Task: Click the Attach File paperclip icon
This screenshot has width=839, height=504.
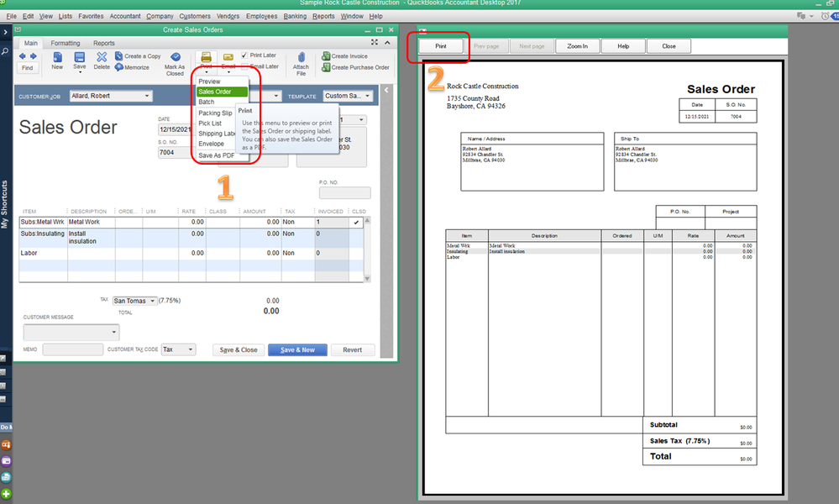Action: 302,57
